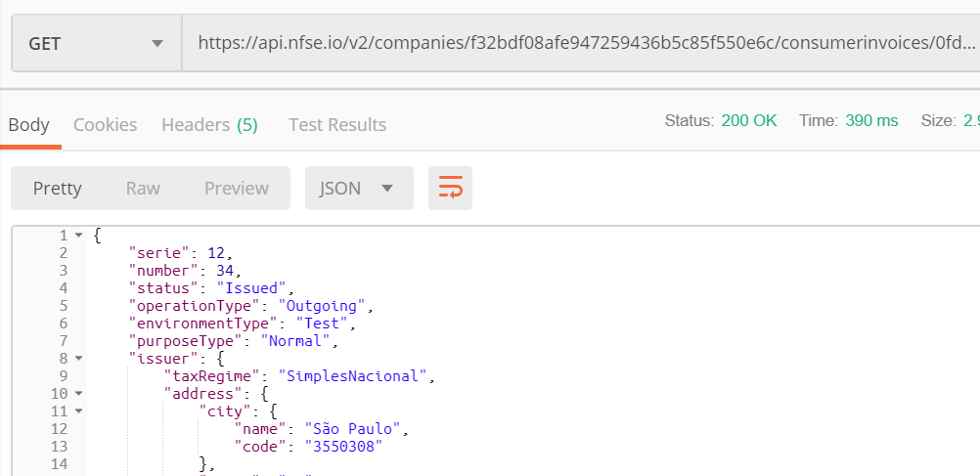Screen dimensions: 980x476
Task: Open the GET method dropdown
Action: (96, 43)
